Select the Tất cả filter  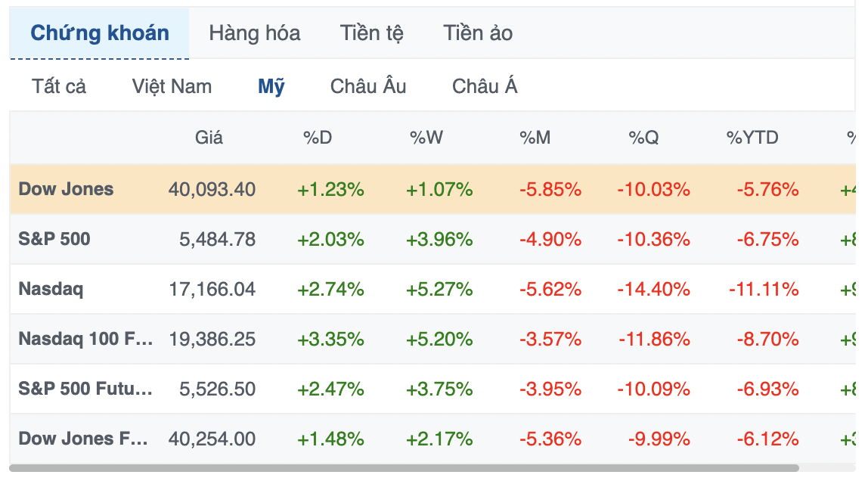(59, 86)
